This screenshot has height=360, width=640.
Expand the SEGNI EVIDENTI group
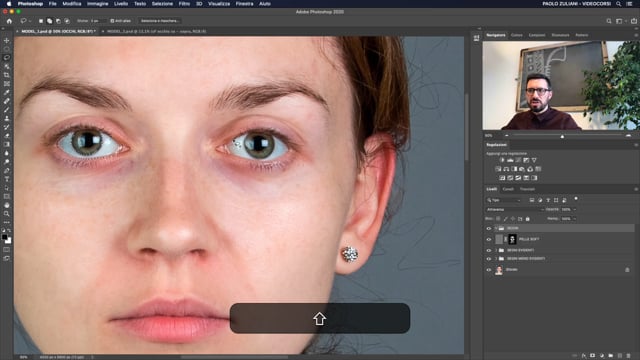(x=496, y=250)
